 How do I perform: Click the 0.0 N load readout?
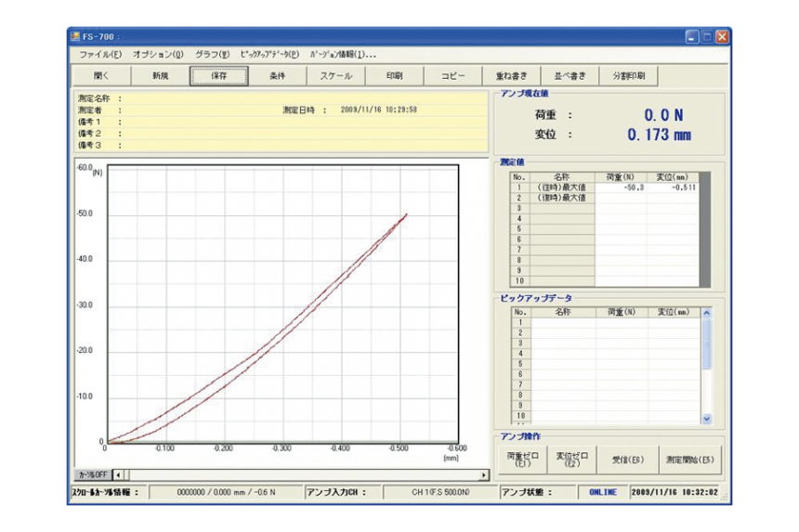(x=663, y=115)
